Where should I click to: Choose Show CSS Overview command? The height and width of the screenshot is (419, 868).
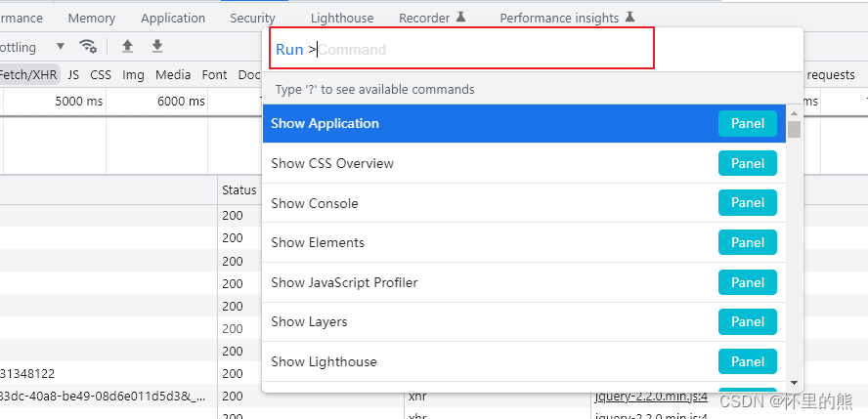(x=524, y=163)
